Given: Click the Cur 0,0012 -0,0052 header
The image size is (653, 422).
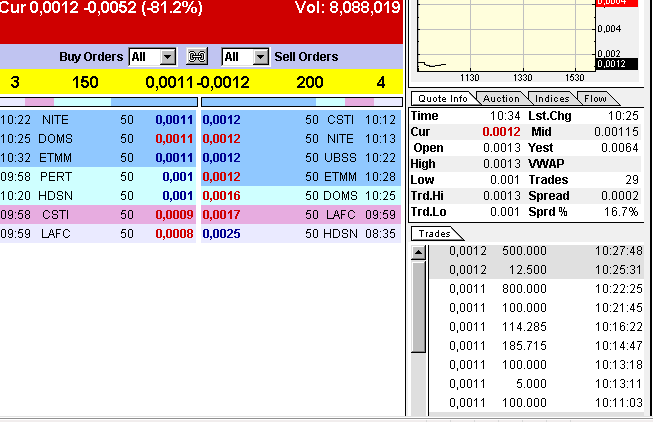Looking at the screenshot, I should (101, 7).
